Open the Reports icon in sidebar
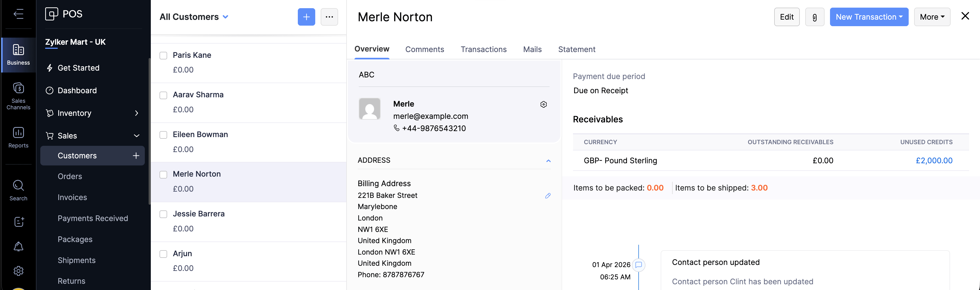 [18, 137]
